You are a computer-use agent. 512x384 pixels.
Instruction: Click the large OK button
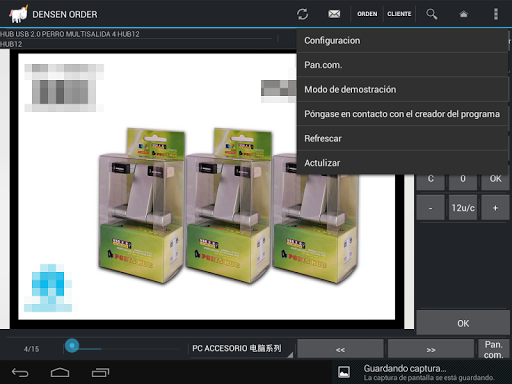[463, 323]
